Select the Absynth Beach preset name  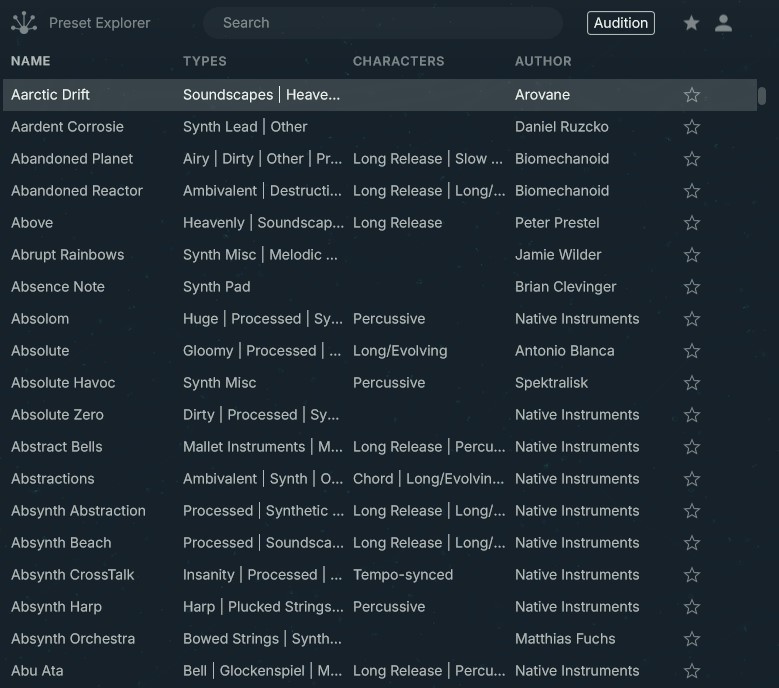(x=61, y=543)
